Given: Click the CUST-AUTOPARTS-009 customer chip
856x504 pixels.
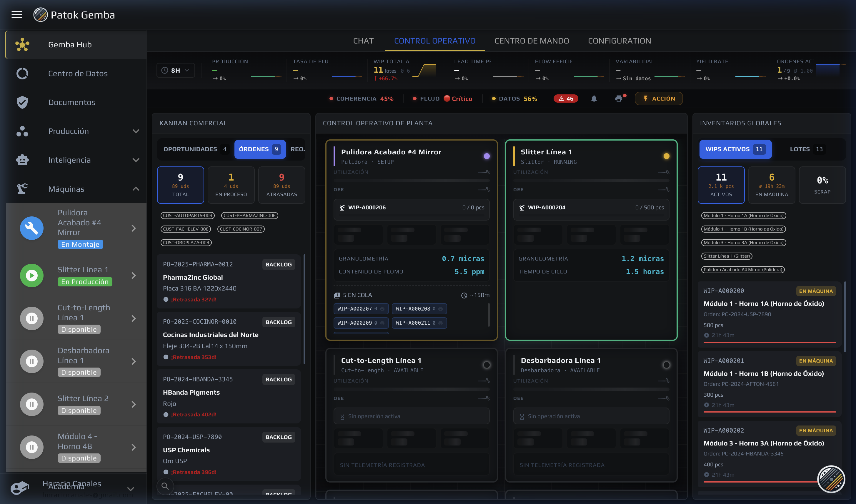Looking at the screenshot, I should pos(187,215).
